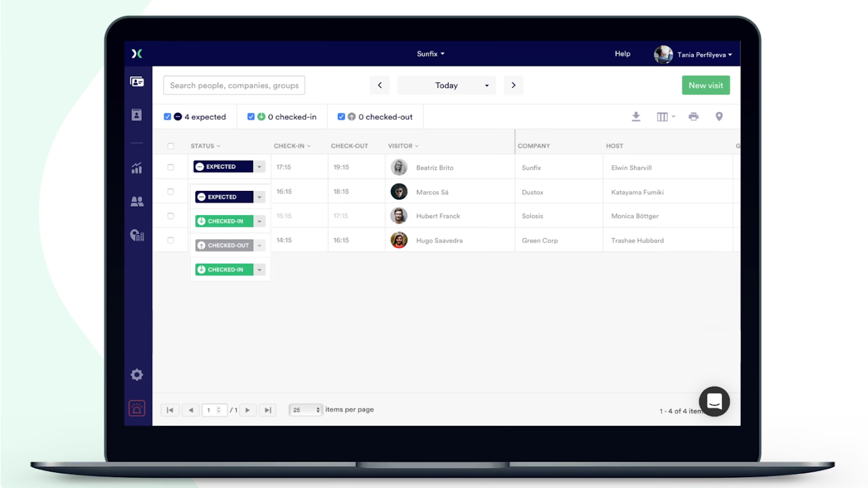
Task: Go to the next day
Action: click(513, 85)
